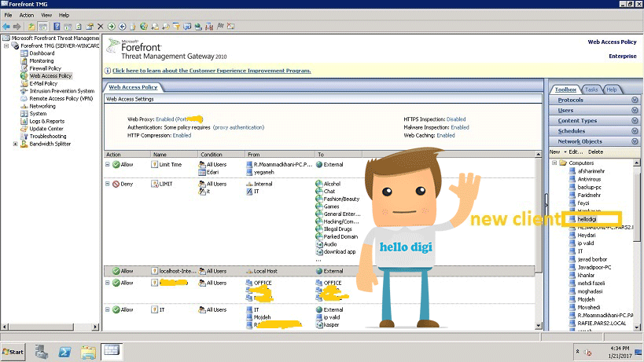This screenshot has height=362, width=644.
Task: Expand the Users toolbox section chevron
Action: [635, 110]
